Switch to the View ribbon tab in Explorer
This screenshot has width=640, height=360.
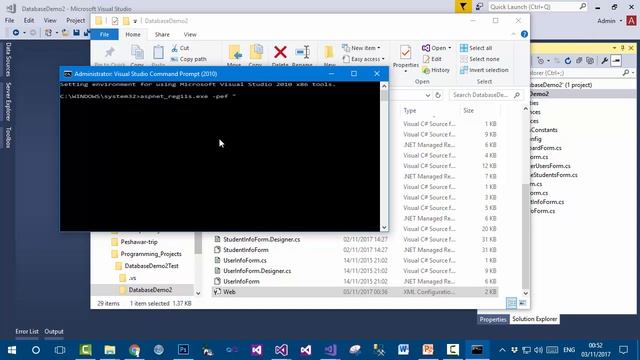[190, 35]
